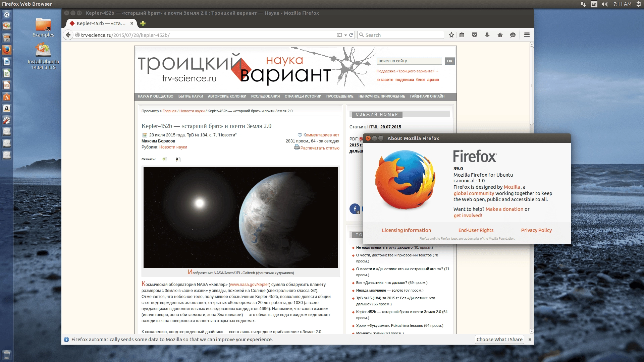Open Files manager in the launcher
Screen dimensions: 644x362
pos(7,38)
